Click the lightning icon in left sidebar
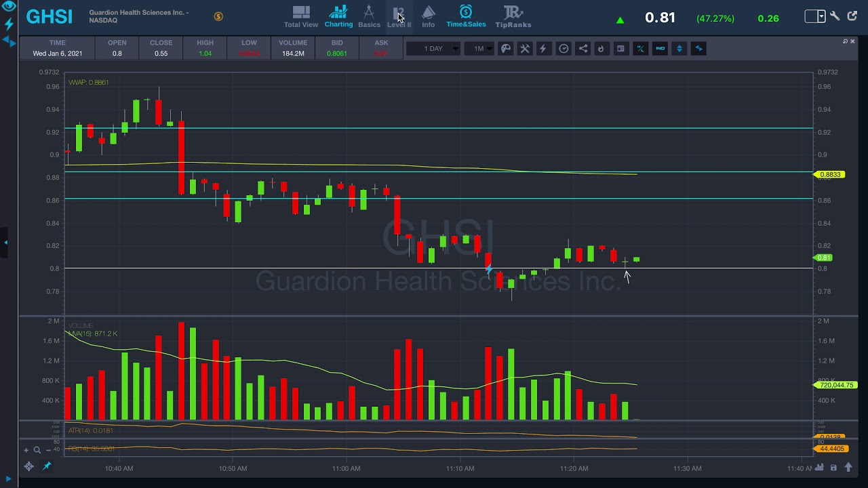 pyautogui.click(x=9, y=24)
